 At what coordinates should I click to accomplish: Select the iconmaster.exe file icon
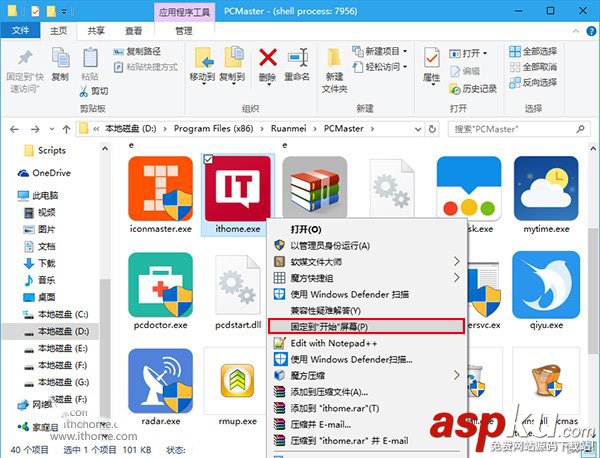click(x=161, y=188)
